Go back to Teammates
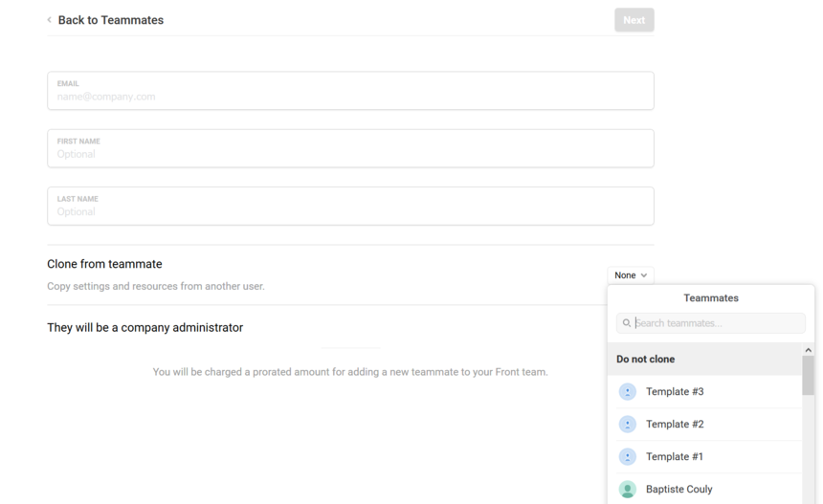Screen dimensions: 823x504 (111, 20)
